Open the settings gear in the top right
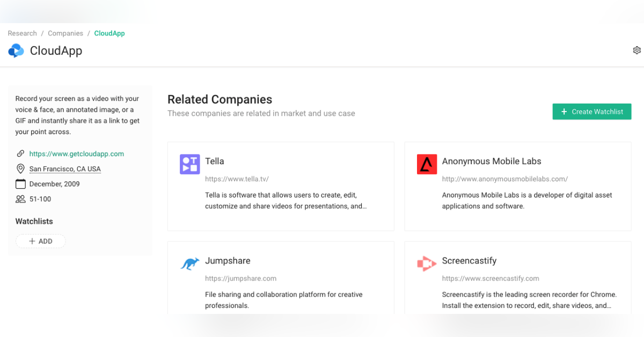 pyautogui.click(x=636, y=49)
